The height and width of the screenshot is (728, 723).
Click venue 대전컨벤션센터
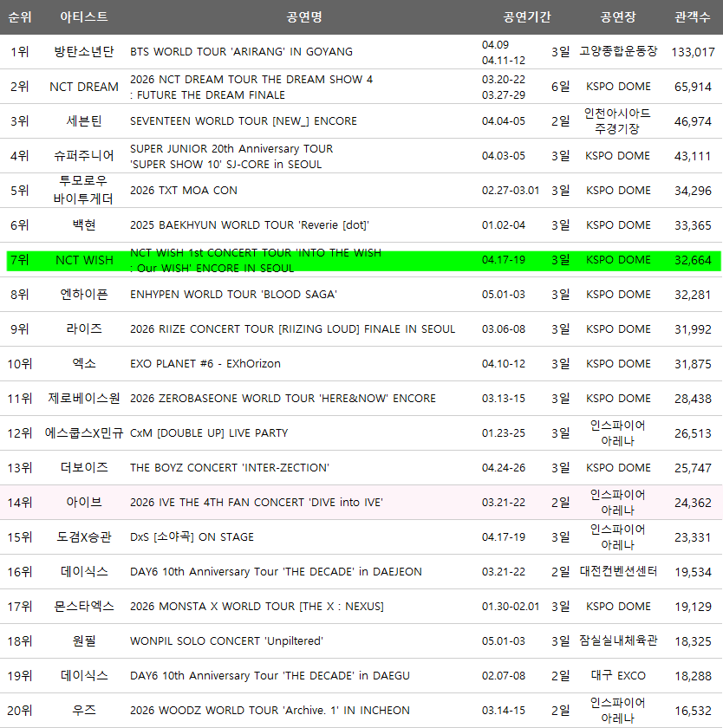click(618, 571)
